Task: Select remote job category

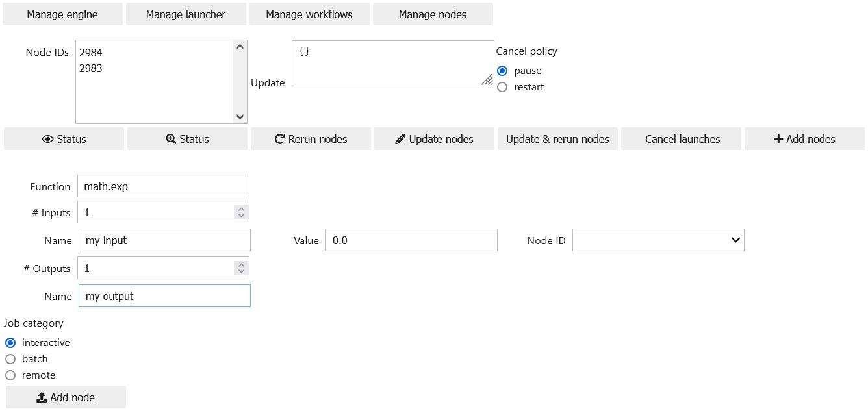Action: pos(10,375)
